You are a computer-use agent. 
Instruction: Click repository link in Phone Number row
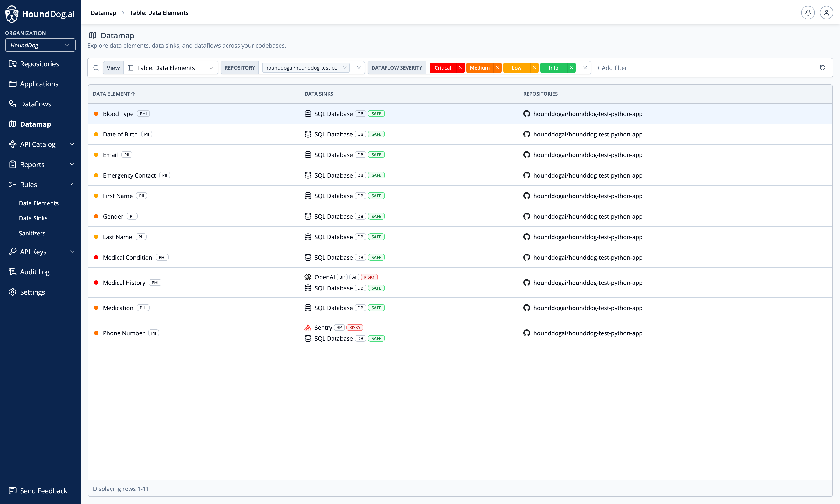tap(588, 333)
